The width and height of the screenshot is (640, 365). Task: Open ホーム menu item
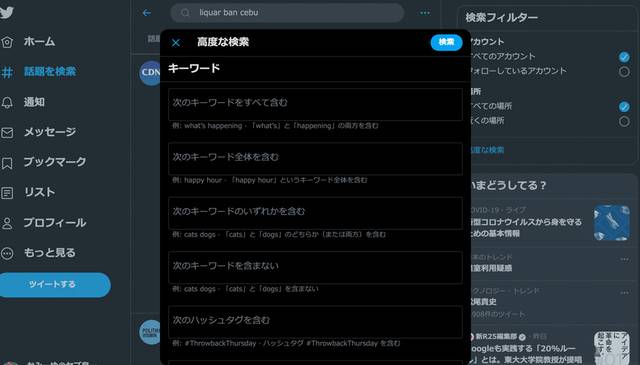[x=40, y=42]
